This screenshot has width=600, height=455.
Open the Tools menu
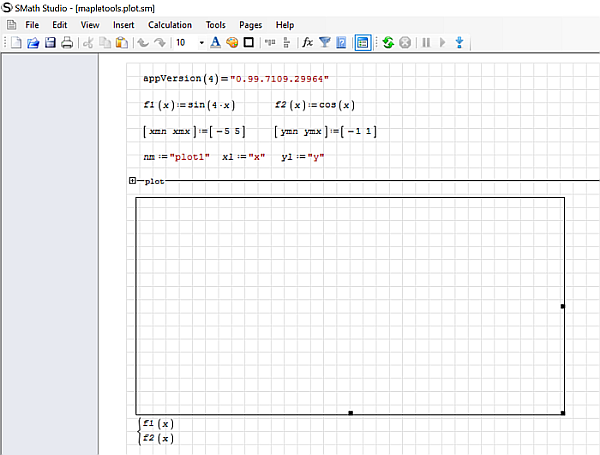click(215, 24)
